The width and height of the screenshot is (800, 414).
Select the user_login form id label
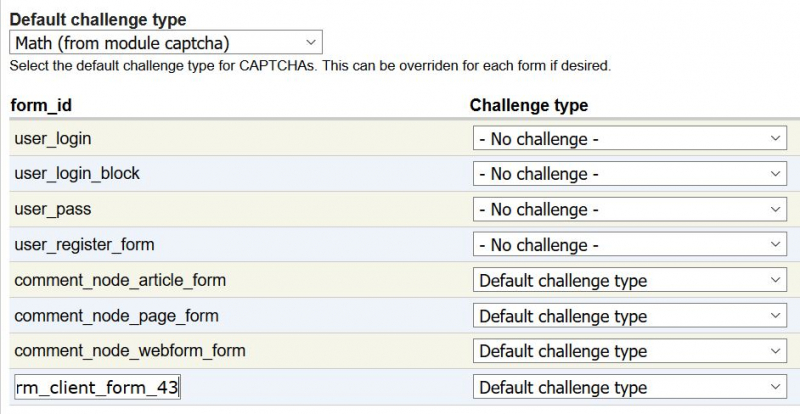[53, 139]
